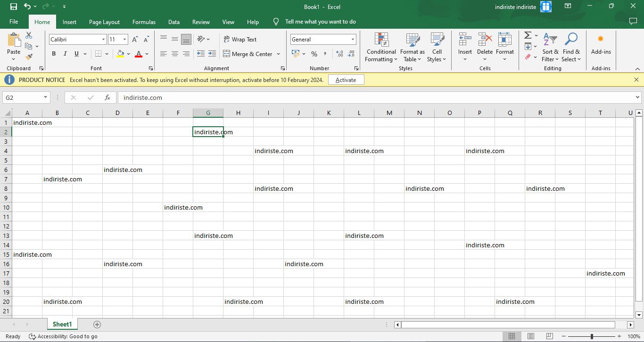This screenshot has width=644, height=342.
Task: Expand the formula bar
Action: (637, 98)
